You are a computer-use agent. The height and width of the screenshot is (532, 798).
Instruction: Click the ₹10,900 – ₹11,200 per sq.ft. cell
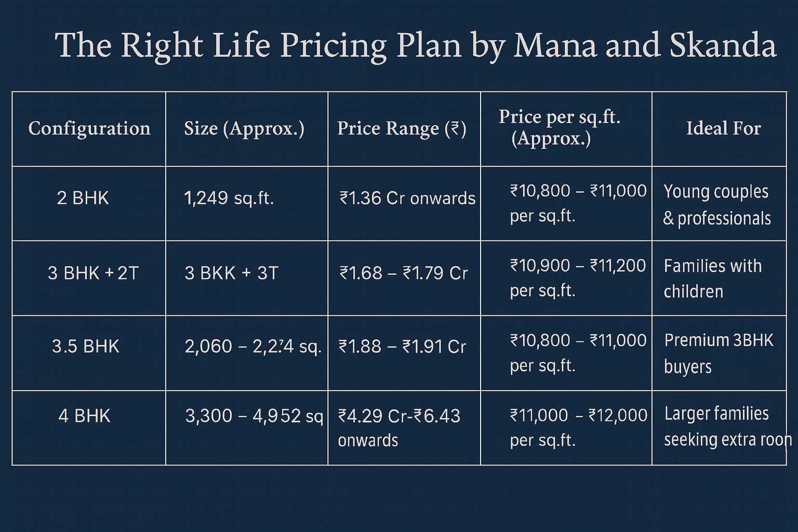pyautogui.click(x=578, y=278)
